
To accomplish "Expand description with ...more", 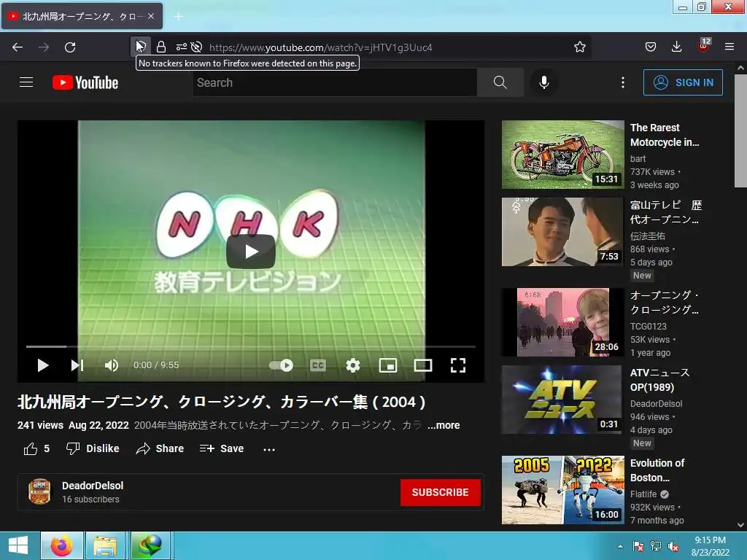I will pos(444,425).
